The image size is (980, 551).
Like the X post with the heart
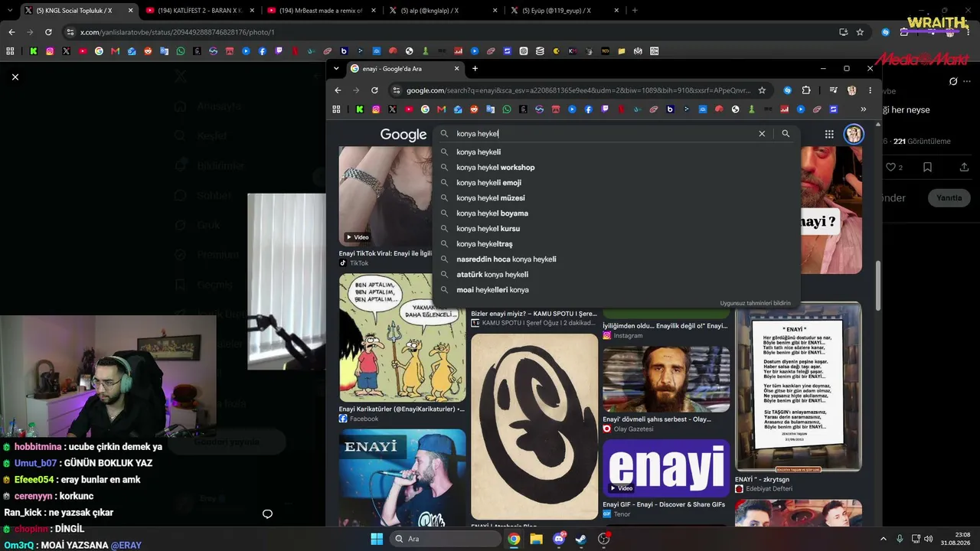(890, 167)
